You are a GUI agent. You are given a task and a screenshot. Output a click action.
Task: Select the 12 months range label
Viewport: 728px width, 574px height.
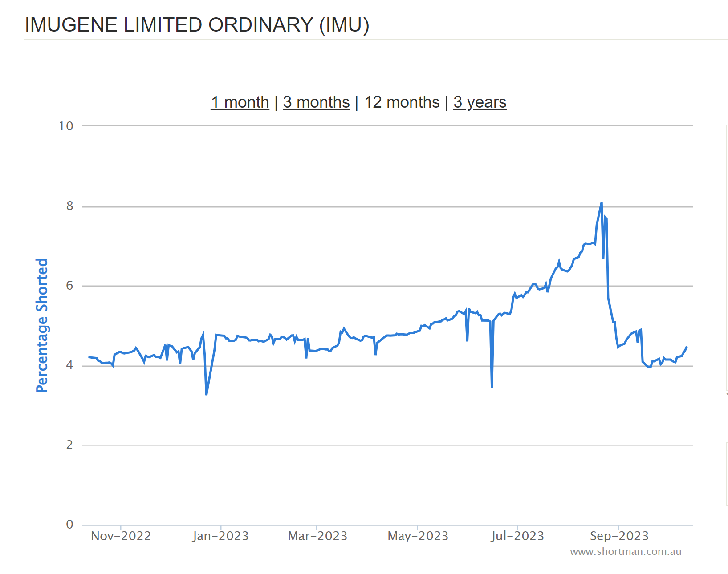tap(402, 102)
